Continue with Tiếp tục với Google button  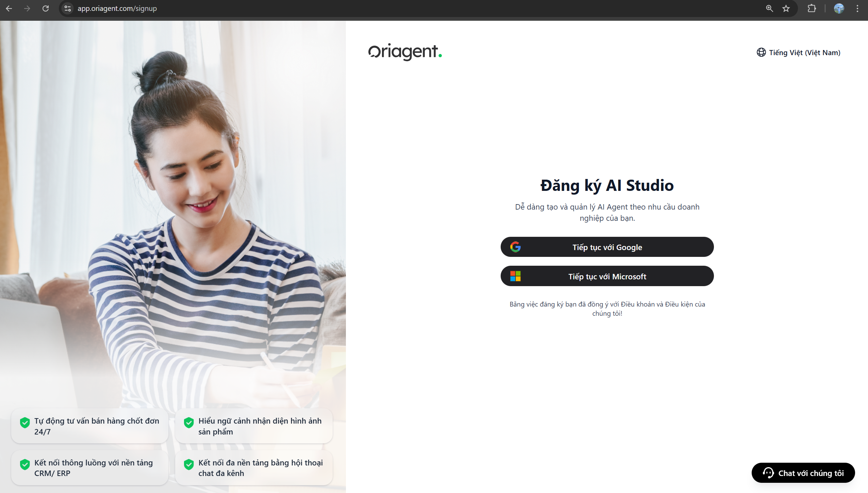[607, 247]
